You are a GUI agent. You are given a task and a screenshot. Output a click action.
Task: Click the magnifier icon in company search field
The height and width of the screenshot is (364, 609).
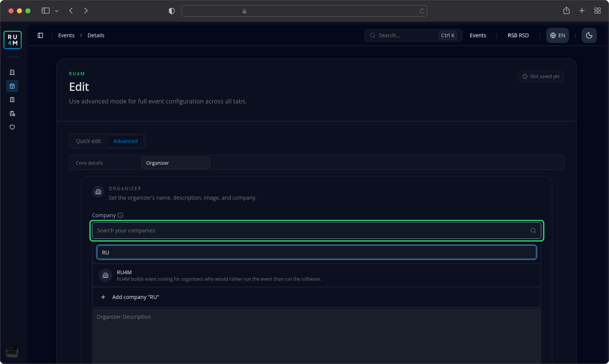click(533, 230)
